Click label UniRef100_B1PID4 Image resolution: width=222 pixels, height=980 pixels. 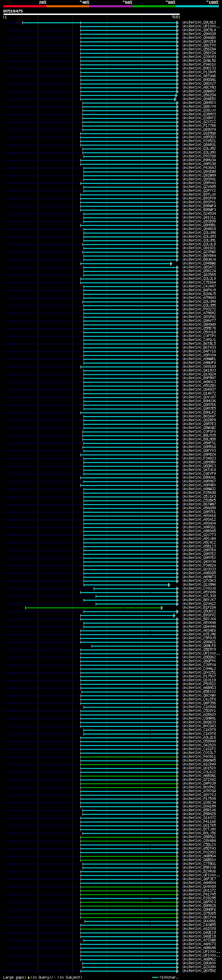tap(199, 608)
